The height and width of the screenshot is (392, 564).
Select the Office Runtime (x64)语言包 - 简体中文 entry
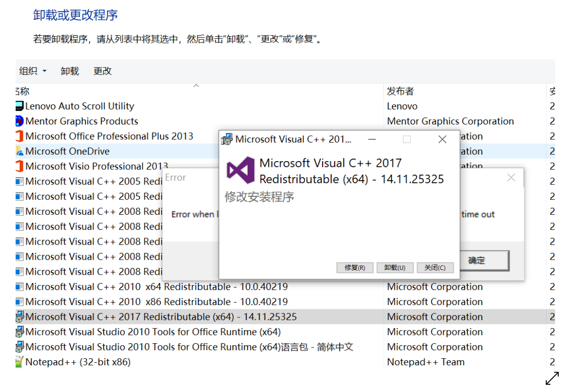pos(189,347)
